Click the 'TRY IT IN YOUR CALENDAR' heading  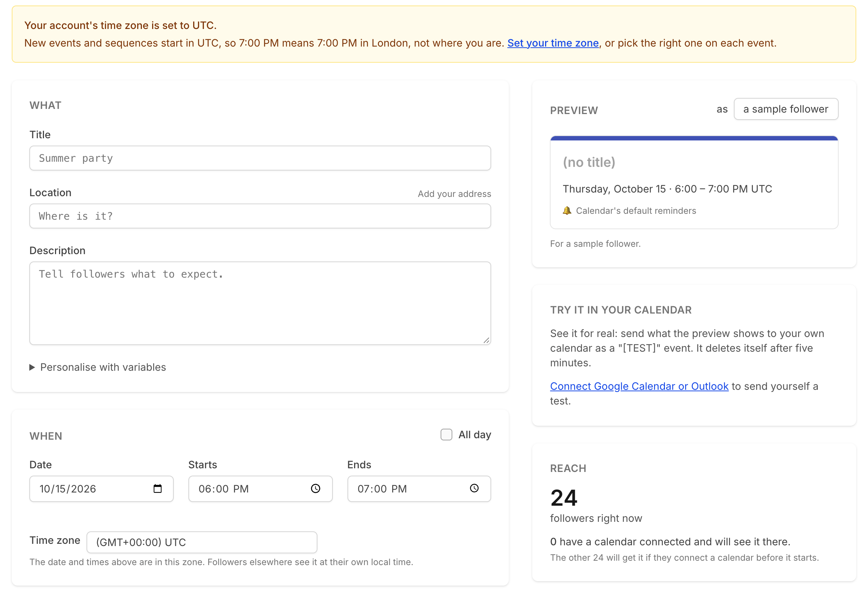tap(621, 310)
